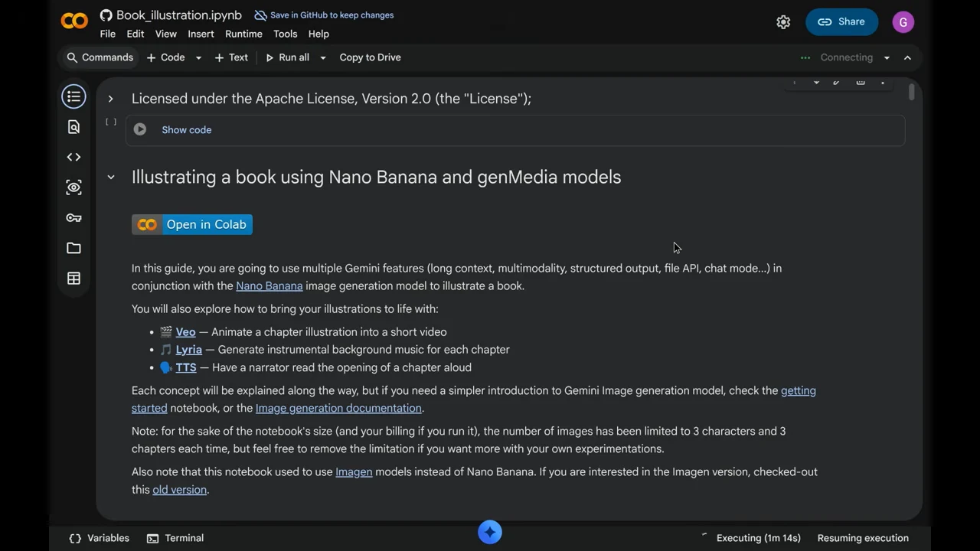
Task: Open the Run all options dropdown arrow
Action: point(323,57)
